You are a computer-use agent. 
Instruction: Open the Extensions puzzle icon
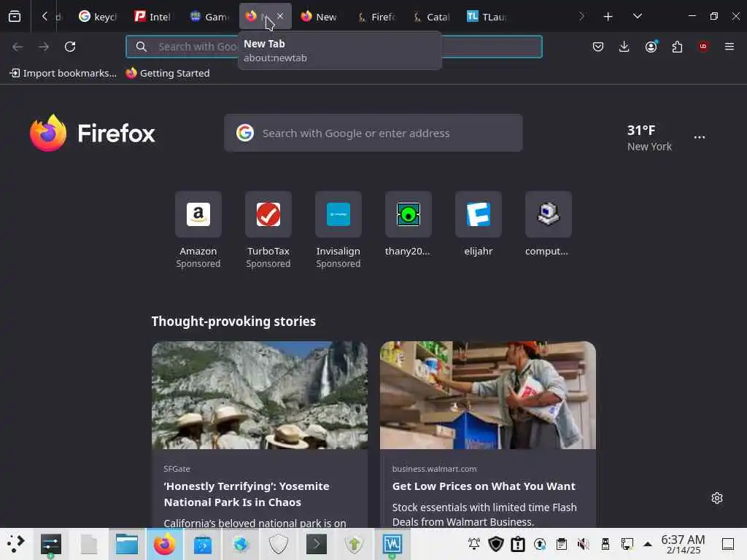tap(677, 47)
